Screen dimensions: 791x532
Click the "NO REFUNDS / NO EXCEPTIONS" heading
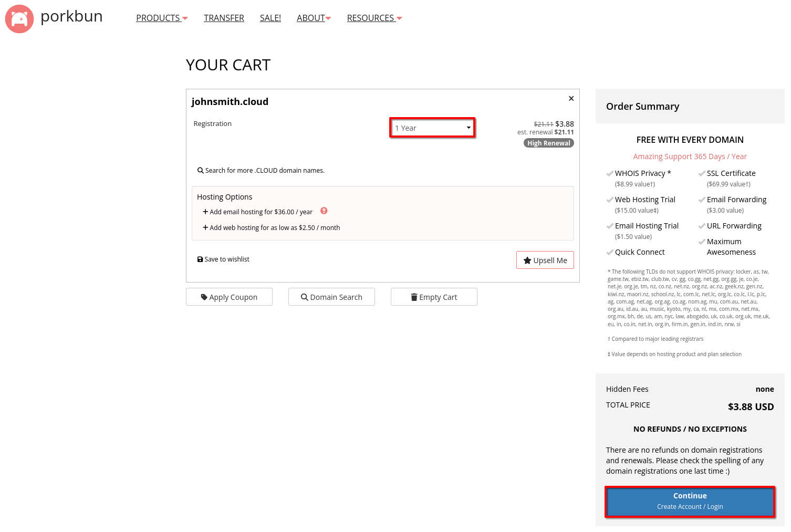(x=690, y=429)
